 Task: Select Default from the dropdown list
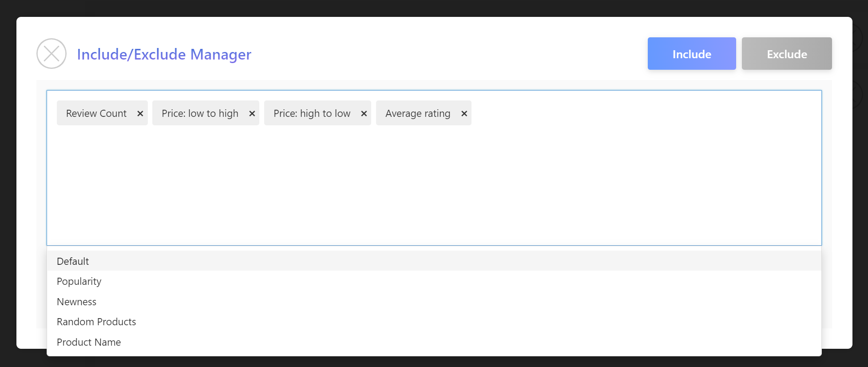pyautogui.click(x=73, y=261)
